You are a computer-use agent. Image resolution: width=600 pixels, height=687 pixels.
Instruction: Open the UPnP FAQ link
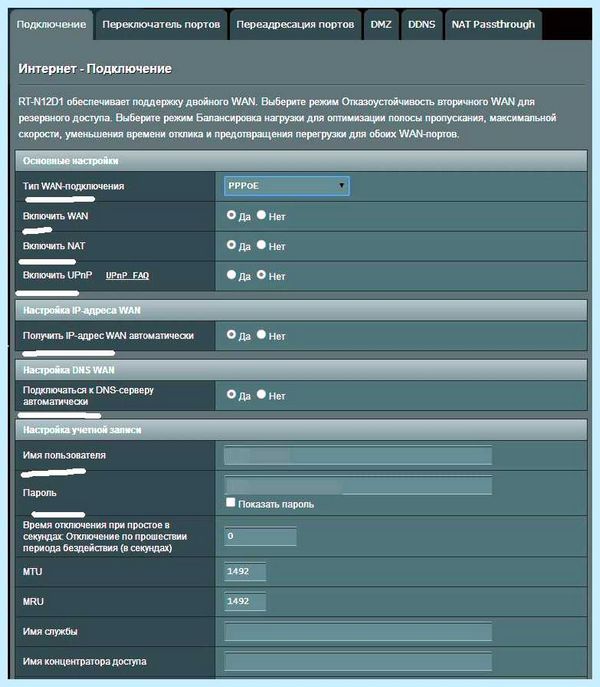tap(127, 276)
